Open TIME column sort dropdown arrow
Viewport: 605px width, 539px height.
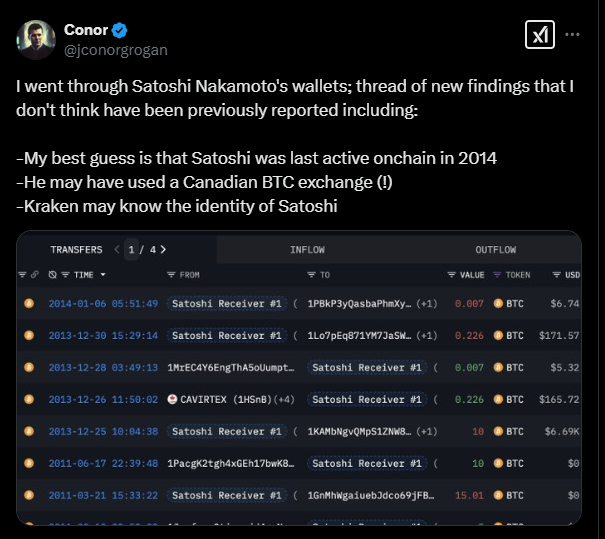point(103,275)
